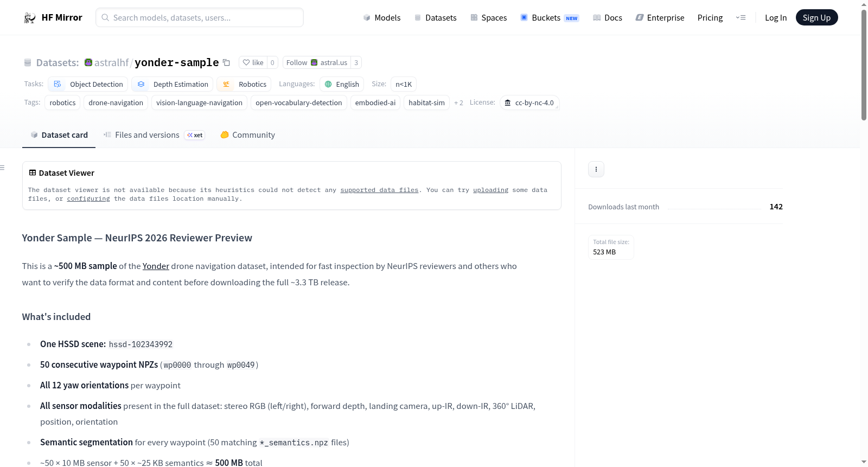Select the English language tag
Viewport: 868px width, 467px height.
[342, 84]
